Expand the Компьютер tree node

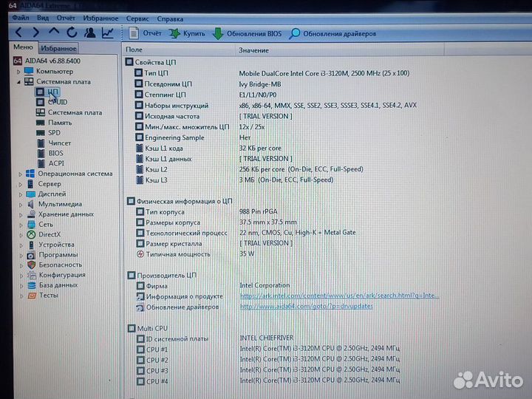click(18, 72)
